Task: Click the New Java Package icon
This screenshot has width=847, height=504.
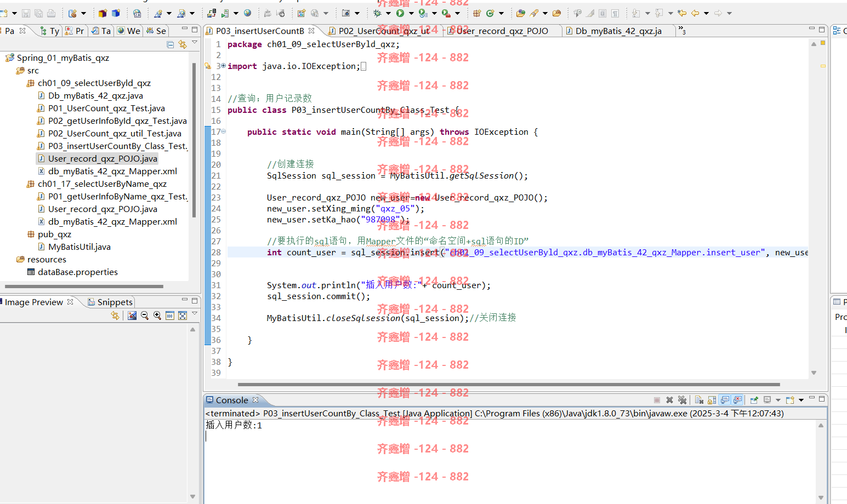Action: click(x=477, y=13)
